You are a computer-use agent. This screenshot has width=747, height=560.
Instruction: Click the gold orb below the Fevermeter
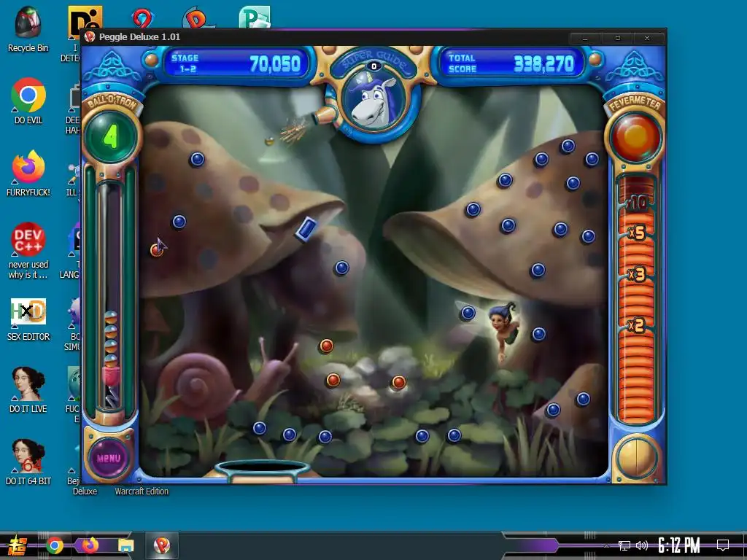[x=636, y=458]
